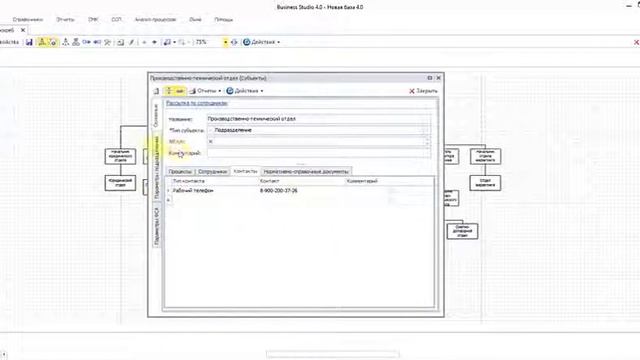Open the zoom percentage dropdown arrow

click(x=225, y=42)
